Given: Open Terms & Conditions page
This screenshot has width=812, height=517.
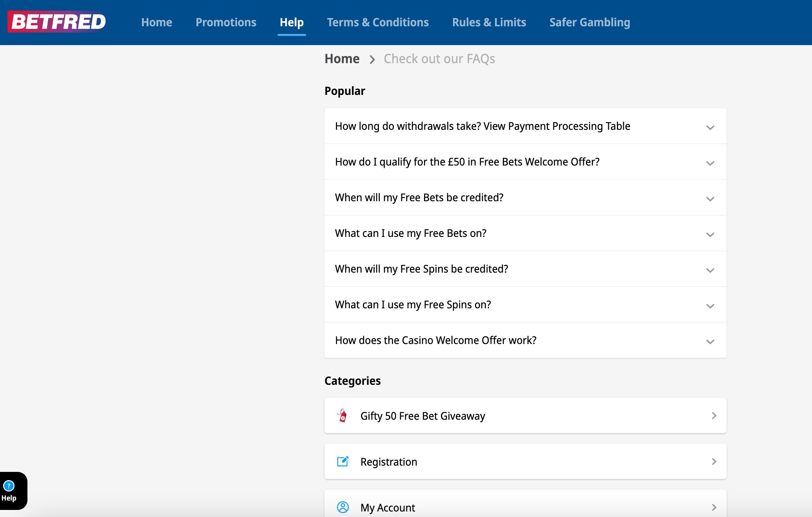Looking at the screenshot, I should pos(378,22).
